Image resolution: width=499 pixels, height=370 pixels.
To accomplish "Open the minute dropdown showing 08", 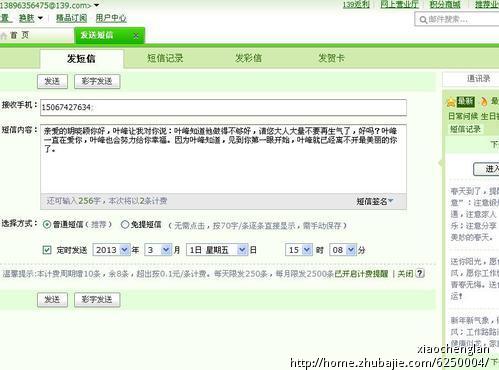I will pyautogui.click(x=351, y=250).
